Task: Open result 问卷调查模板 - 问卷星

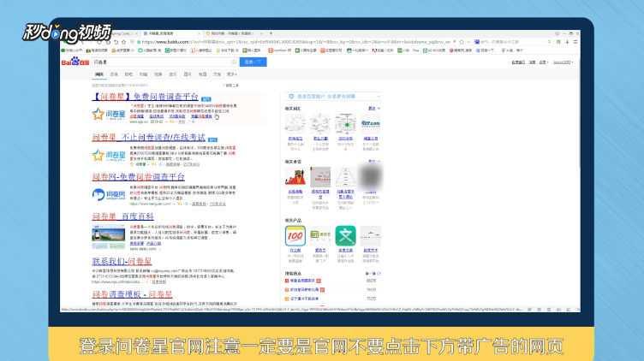Action: (x=132, y=294)
